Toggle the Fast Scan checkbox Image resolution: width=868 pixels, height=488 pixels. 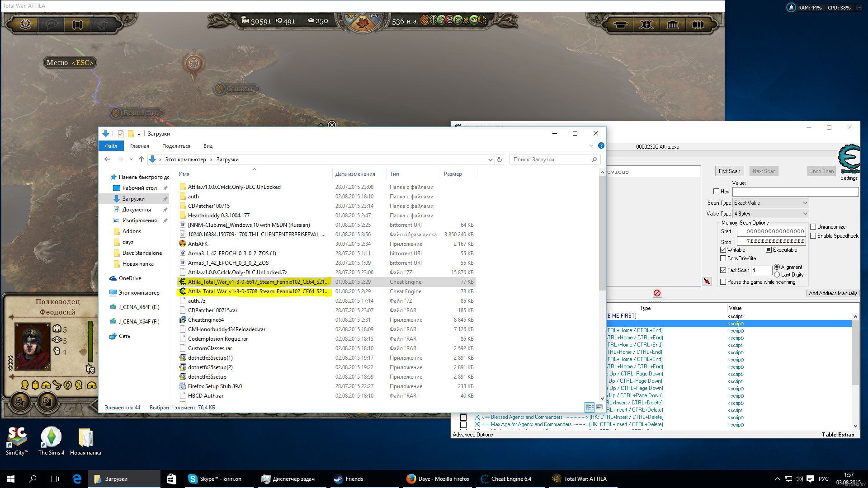pyautogui.click(x=723, y=270)
